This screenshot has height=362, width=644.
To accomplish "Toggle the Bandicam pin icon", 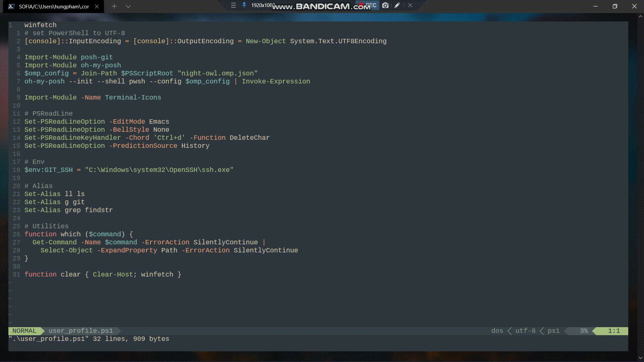I will (x=244, y=5).
